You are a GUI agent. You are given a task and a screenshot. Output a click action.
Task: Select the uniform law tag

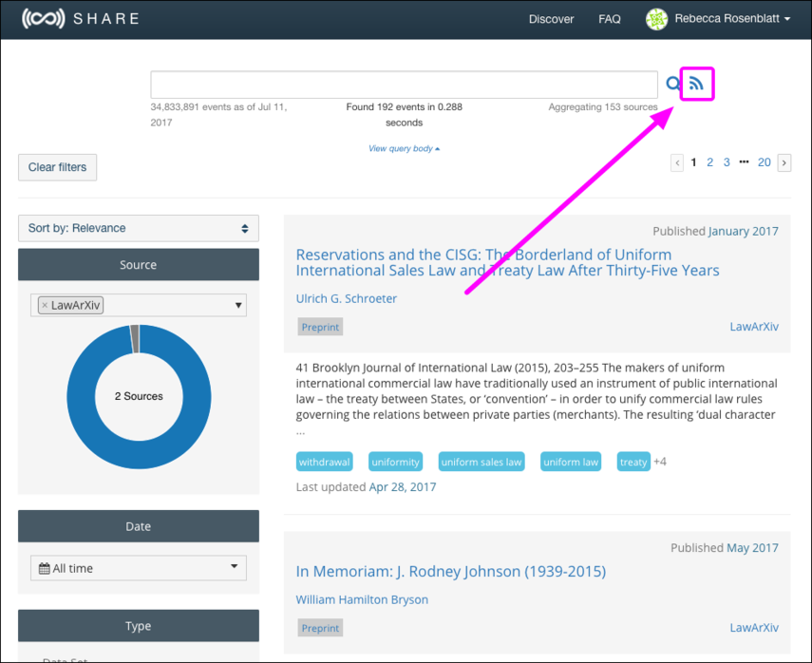pos(571,462)
